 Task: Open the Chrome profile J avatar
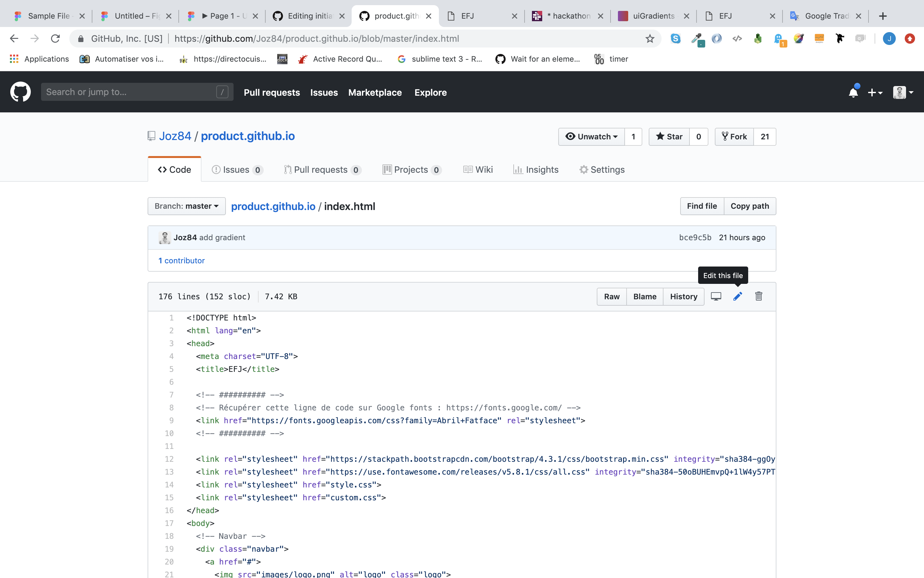[889, 39]
